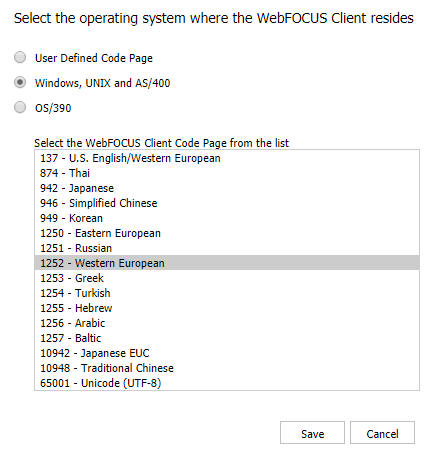
Task: Pick 942 - Japanese from the list
Action: tap(227, 188)
